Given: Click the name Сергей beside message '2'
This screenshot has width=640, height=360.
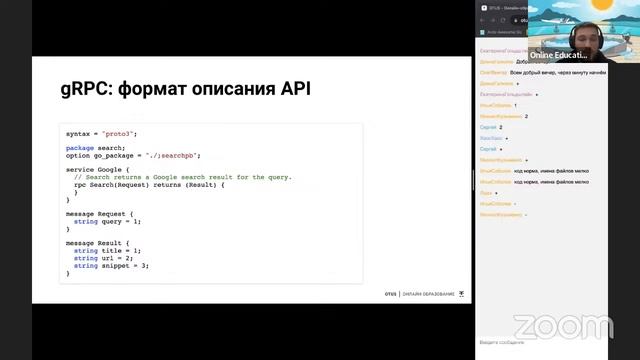Looking at the screenshot, I should [x=488, y=127].
